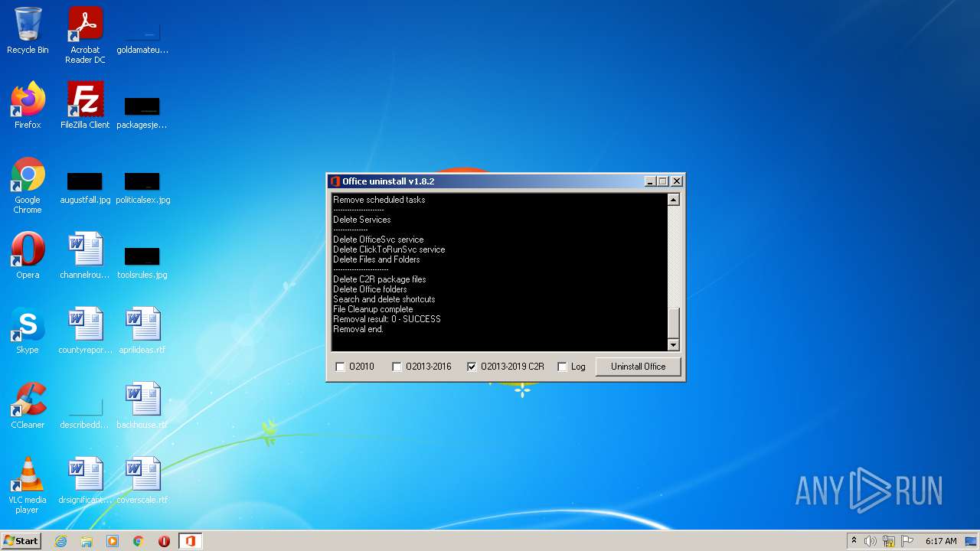
Task: Select the aprilideas.rtf document
Action: (x=142, y=331)
